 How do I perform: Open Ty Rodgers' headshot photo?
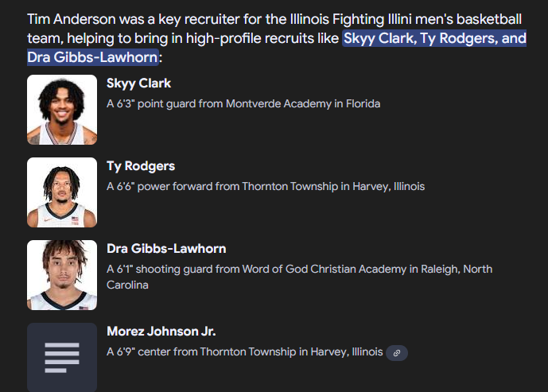pyautogui.click(x=62, y=192)
